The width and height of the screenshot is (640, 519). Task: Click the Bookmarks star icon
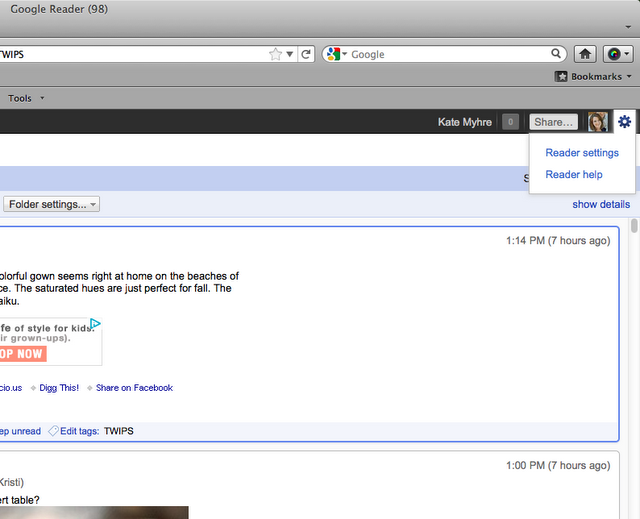pos(561,76)
